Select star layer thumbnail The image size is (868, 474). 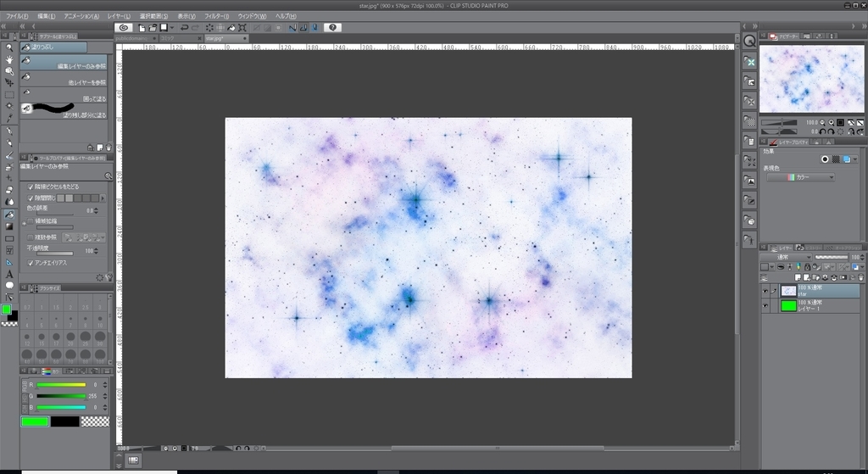pyautogui.click(x=788, y=291)
